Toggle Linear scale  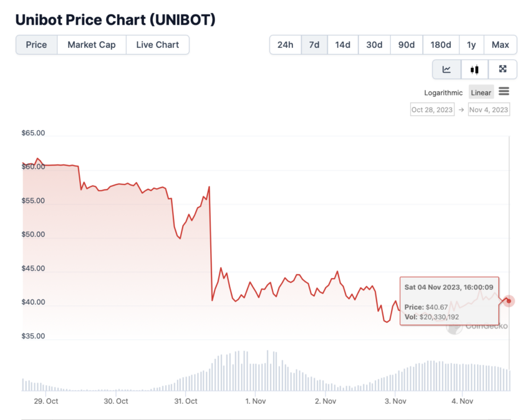(x=481, y=92)
